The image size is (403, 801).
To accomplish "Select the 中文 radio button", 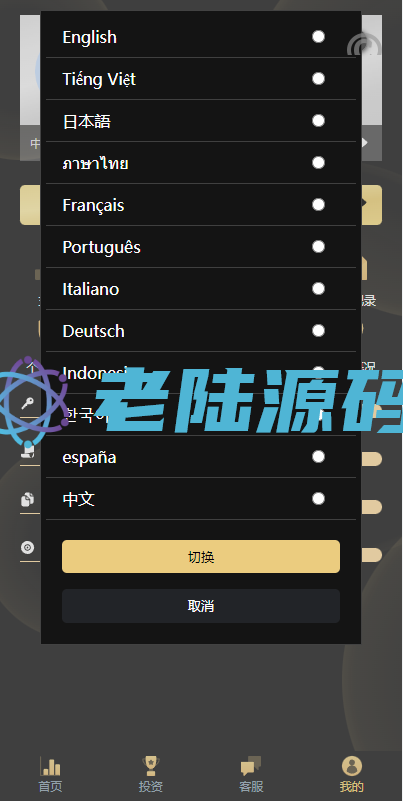I will (x=318, y=499).
